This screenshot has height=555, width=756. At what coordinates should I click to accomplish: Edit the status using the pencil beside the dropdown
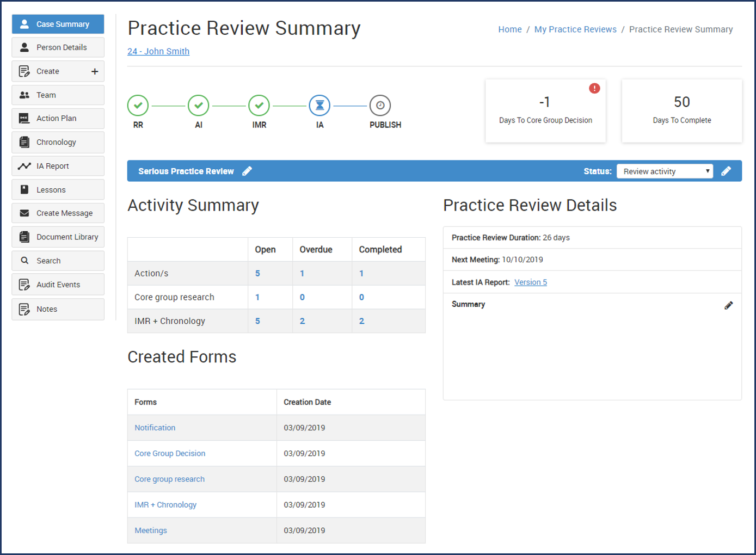[x=727, y=171]
